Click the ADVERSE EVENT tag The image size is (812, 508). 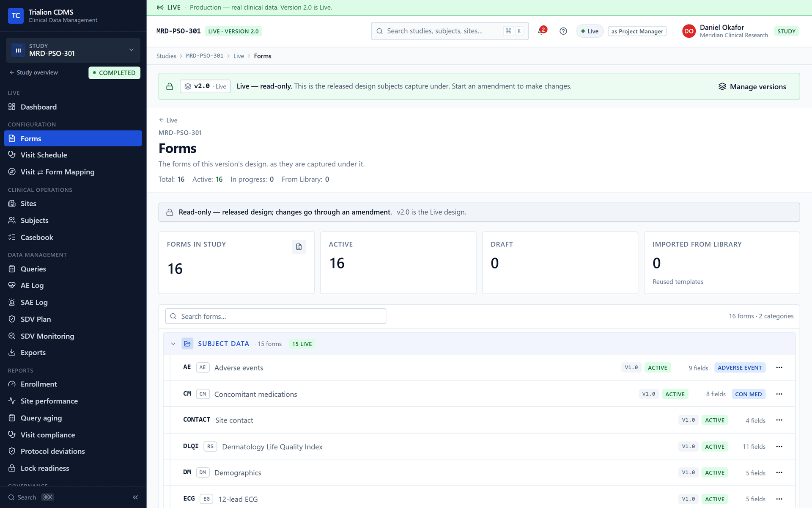740,367
